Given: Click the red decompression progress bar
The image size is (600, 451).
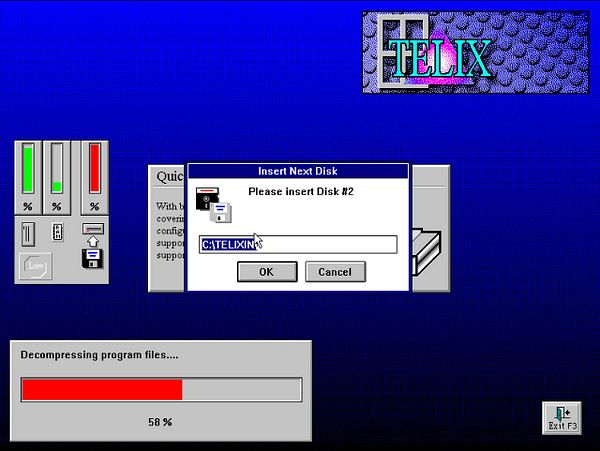Looking at the screenshot, I should click(161, 390).
